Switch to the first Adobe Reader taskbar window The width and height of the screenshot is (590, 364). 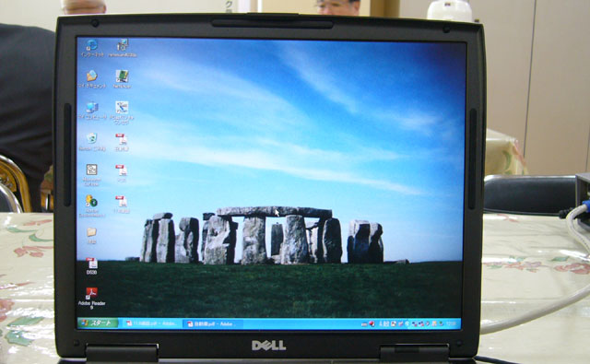click(x=151, y=323)
